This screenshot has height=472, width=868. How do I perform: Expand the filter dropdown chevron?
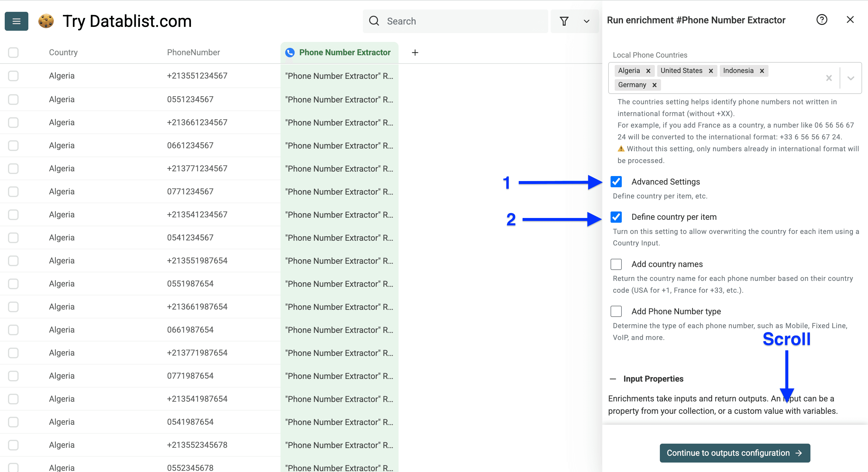tap(586, 21)
